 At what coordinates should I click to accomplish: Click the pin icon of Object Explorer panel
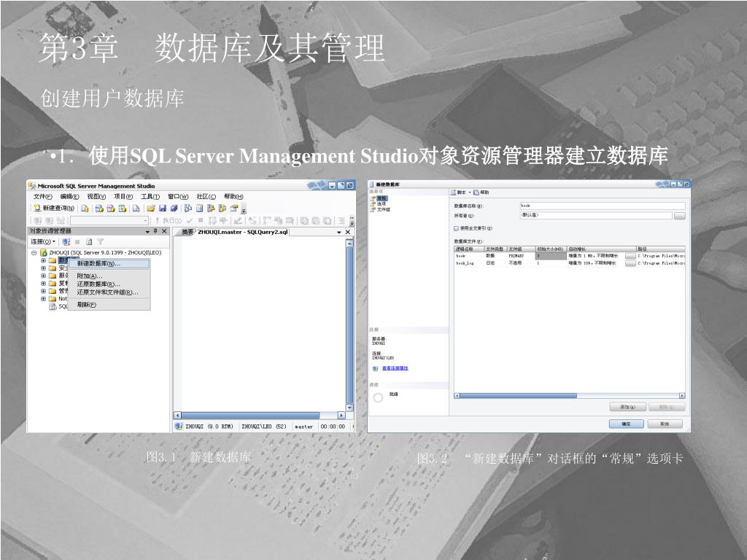(x=155, y=231)
